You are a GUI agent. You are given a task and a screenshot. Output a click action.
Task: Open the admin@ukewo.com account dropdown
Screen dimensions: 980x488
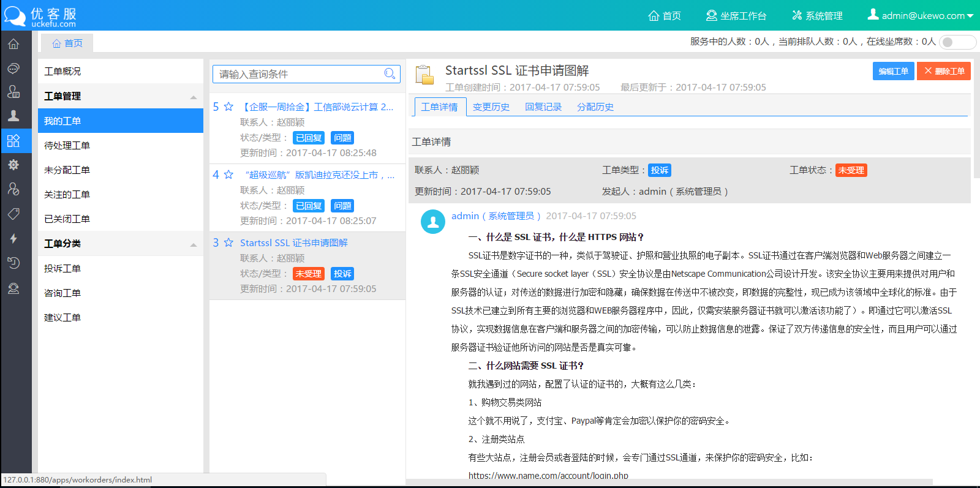(921, 15)
